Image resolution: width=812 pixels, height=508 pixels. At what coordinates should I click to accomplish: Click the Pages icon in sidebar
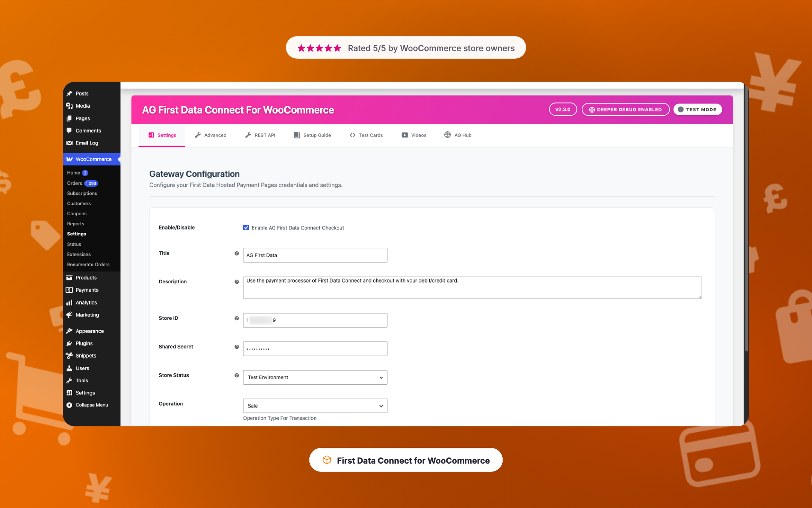click(x=69, y=118)
